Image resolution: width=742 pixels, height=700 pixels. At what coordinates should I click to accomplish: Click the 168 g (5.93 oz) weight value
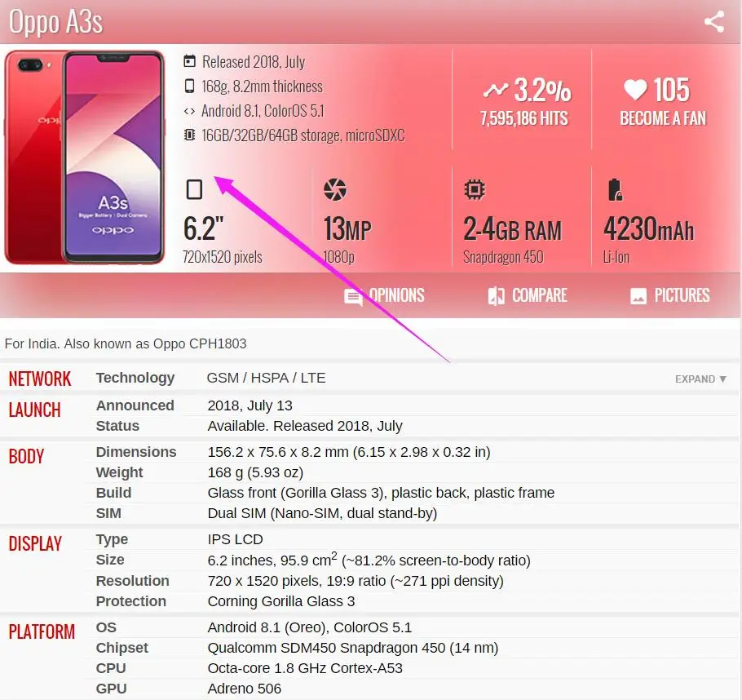(x=255, y=472)
